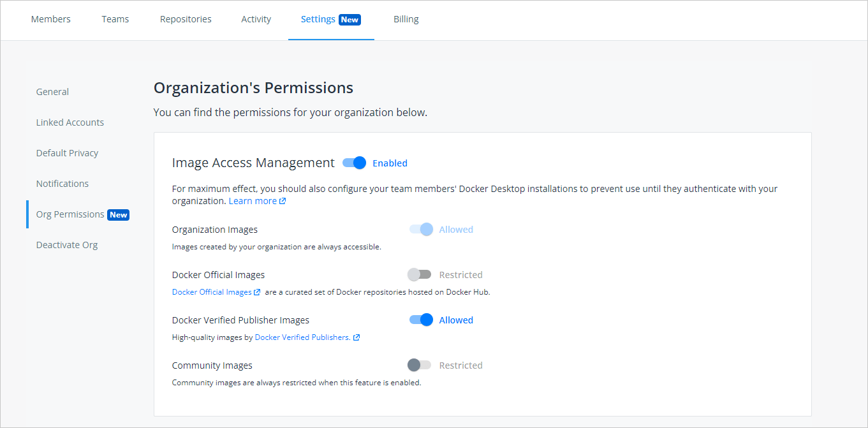Click the external link icon after Docker Verified Publishers
Viewport: 868px width, 428px height.
[356, 337]
